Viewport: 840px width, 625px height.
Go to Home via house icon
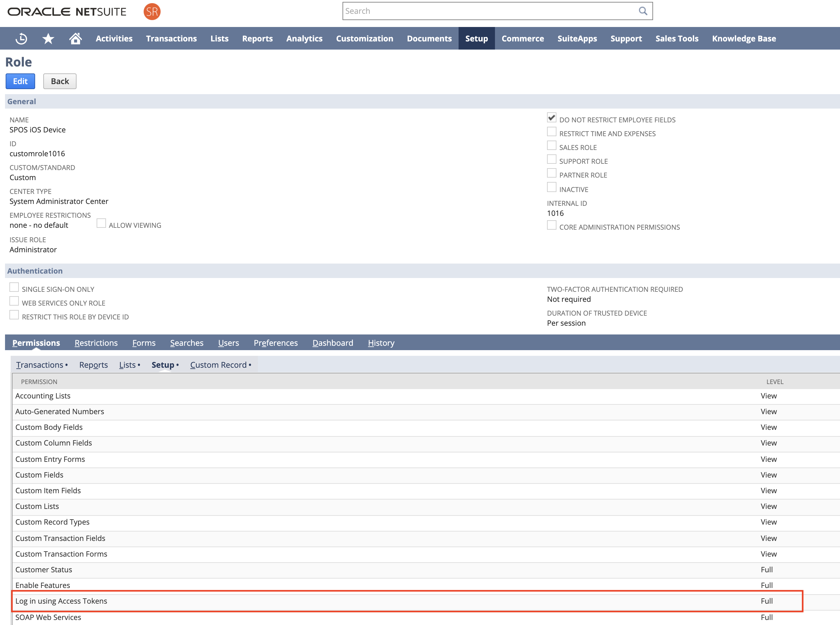coord(75,39)
